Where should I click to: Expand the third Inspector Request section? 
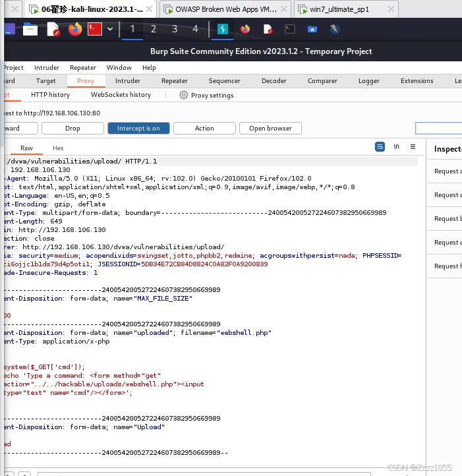click(445, 219)
